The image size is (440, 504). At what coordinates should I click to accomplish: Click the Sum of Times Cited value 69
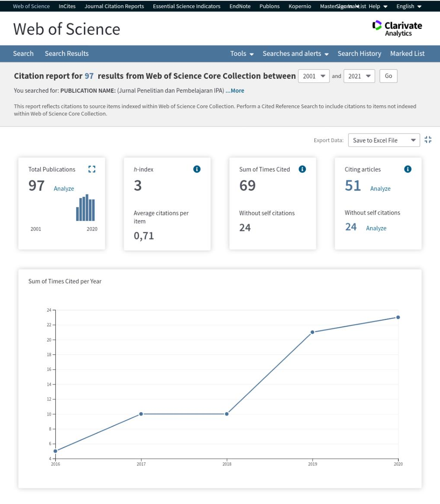247,185
